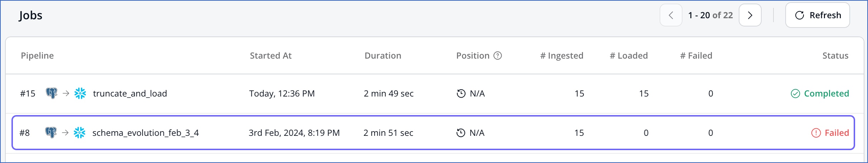The width and height of the screenshot is (868, 163).
Task: Click the Duration column header
Action: tap(383, 56)
